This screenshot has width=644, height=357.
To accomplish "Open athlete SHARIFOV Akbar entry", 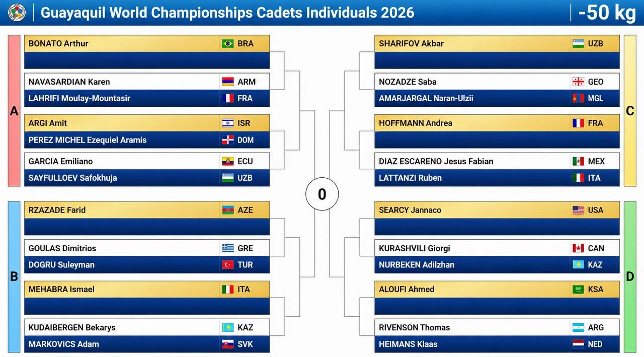I will pyautogui.click(x=497, y=43).
